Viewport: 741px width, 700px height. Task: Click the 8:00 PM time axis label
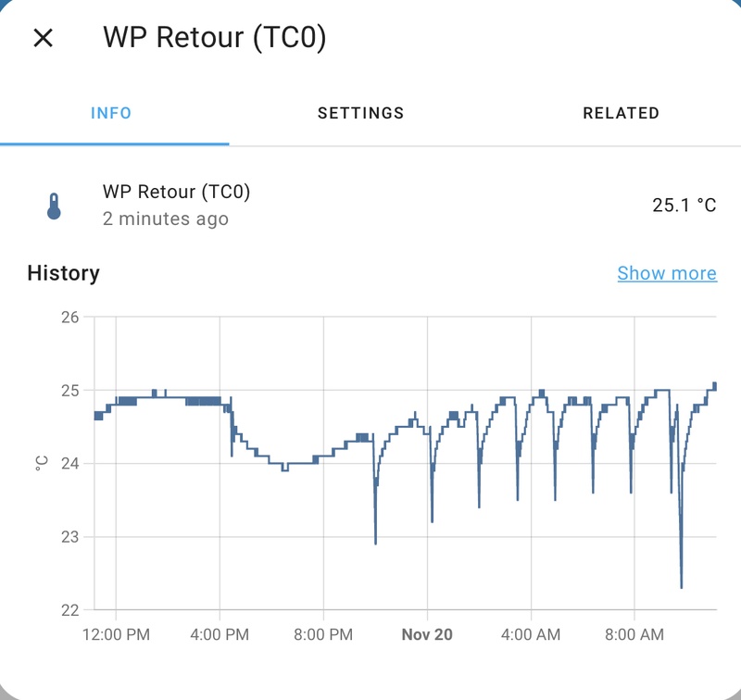[323, 635]
